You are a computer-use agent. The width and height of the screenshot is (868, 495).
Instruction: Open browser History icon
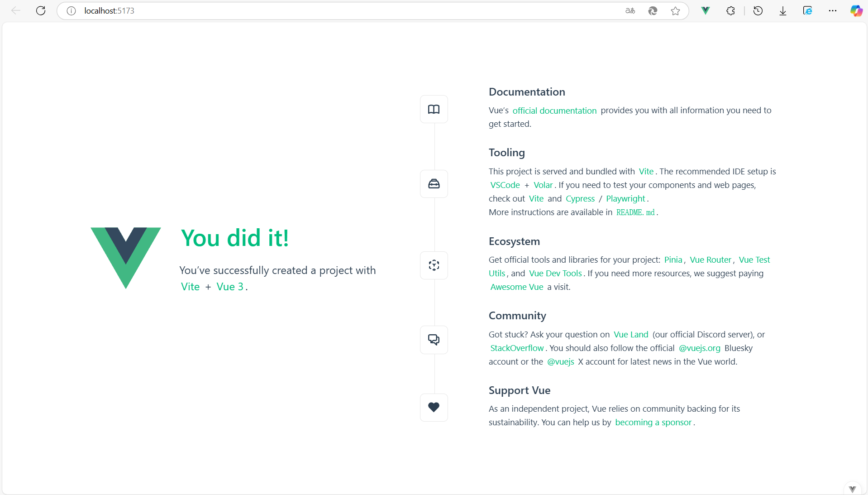[x=758, y=11]
